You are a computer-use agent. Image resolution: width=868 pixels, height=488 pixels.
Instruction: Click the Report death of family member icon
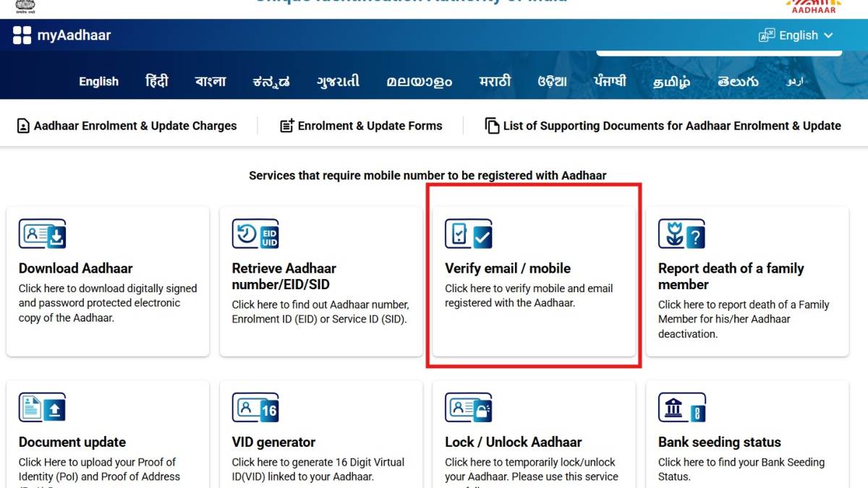pyautogui.click(x=681, y=234)
